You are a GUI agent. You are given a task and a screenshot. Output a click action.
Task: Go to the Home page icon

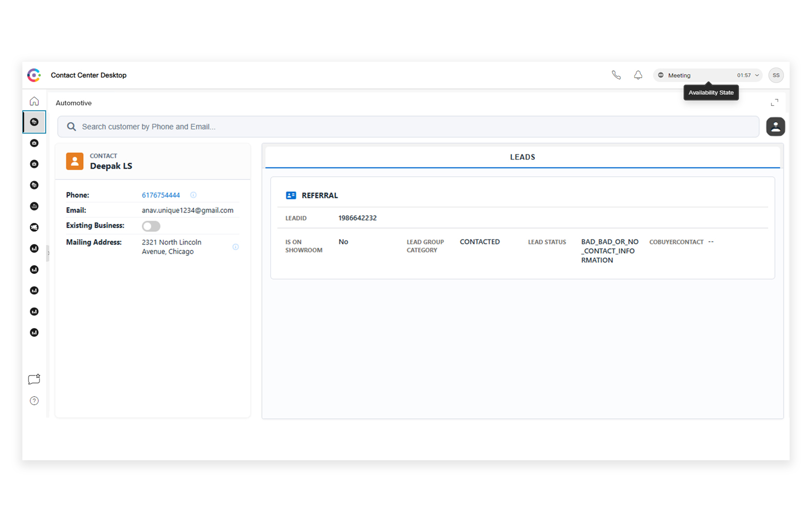click(x=34, y=101)
